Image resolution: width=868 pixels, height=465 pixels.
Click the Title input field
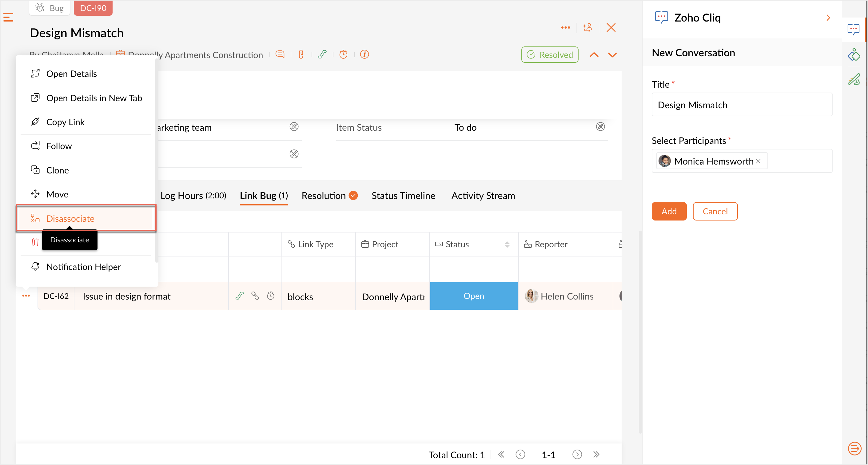point(742,105)
